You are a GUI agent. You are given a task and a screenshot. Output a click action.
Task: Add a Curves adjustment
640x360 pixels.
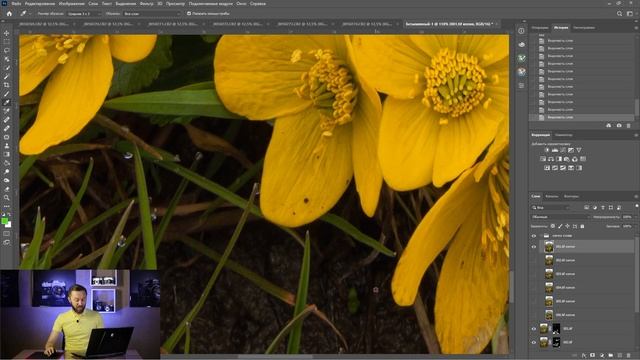pyautogui.click(x=563, y=150)
